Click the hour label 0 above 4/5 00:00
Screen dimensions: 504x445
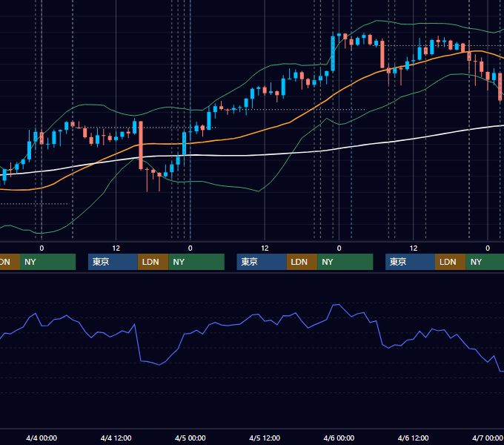(190, 248)
